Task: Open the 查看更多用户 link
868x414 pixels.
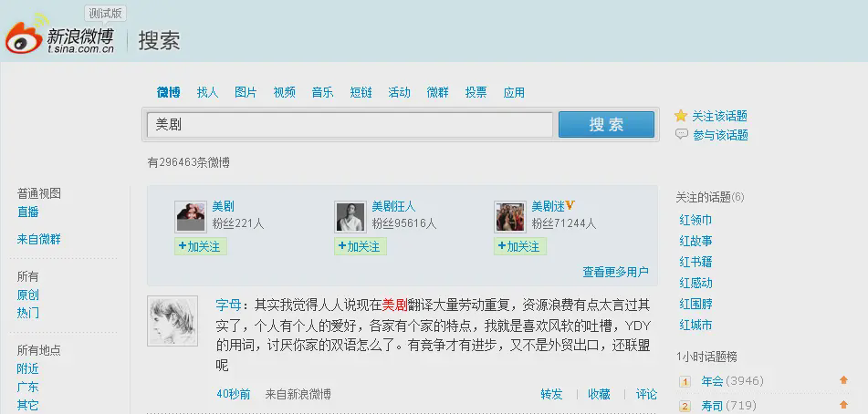Action: pos(615,272)
